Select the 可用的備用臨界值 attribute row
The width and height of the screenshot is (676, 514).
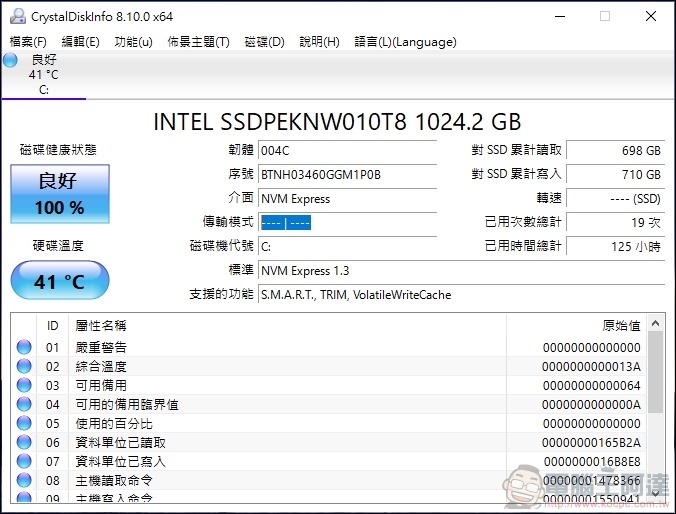(x=329, y=404)
